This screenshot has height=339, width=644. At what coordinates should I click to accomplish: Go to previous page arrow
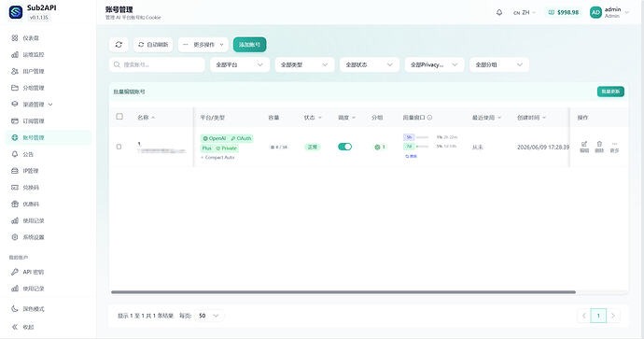pyautogui.click(x=583, y=316)
